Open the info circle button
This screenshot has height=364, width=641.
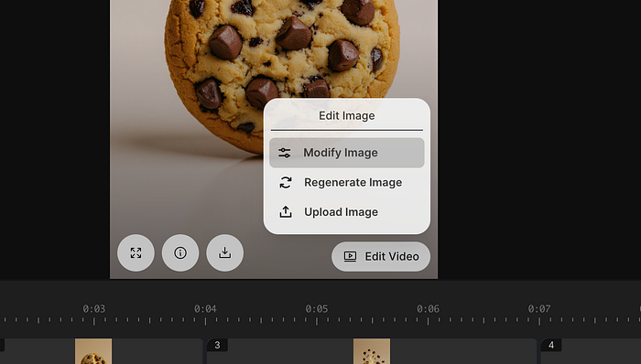pyautogui.click(x=180, y=253)
